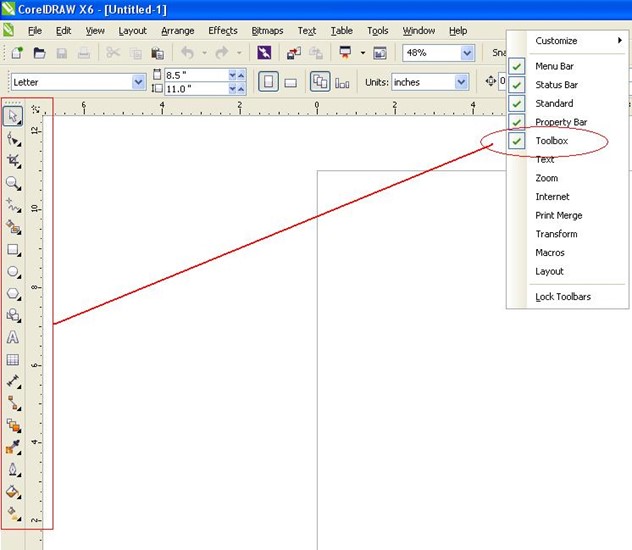Screen dimensions: 632x550
Task: Open the Effects menu
Action: (x=223, y=31)
